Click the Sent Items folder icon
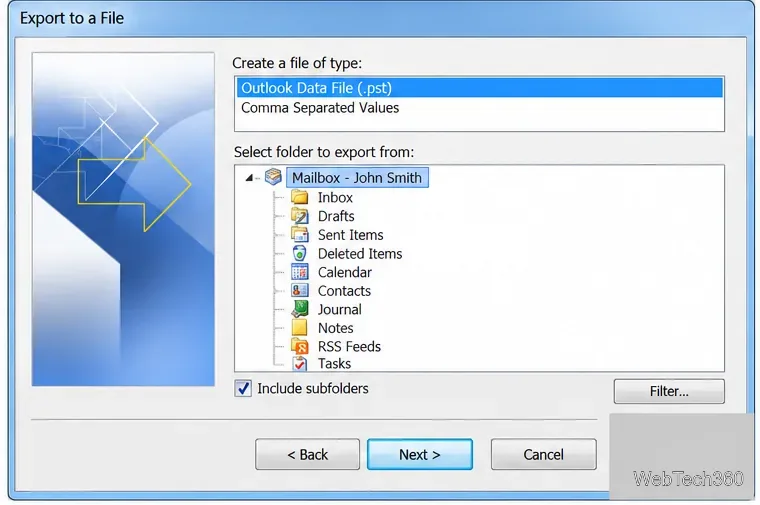This screenshot has width=760, height=505. point(300,235)
